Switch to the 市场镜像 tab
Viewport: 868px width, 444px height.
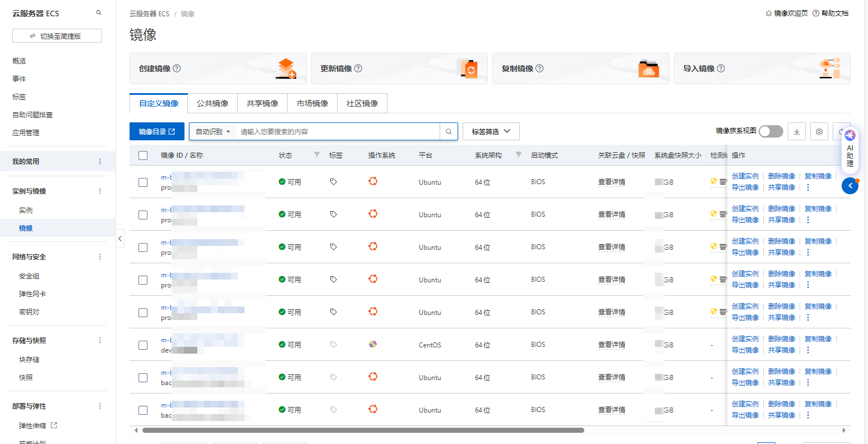pos(312,103)
